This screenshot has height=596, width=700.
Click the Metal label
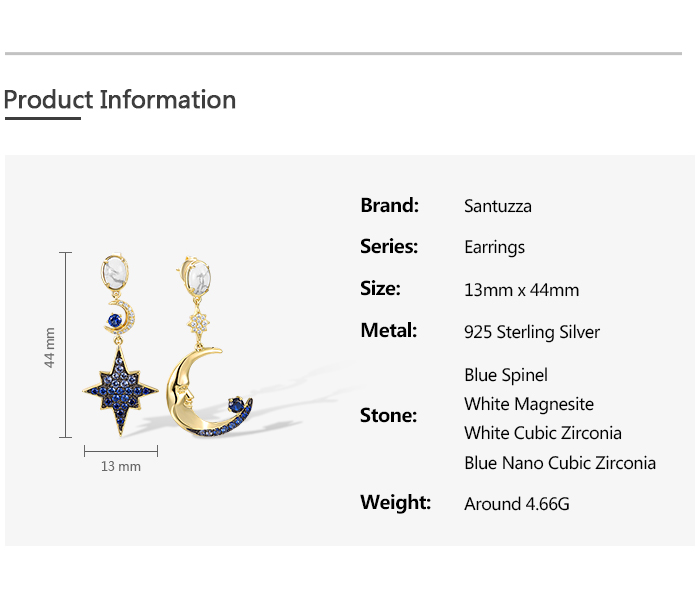tap(389, 330)
